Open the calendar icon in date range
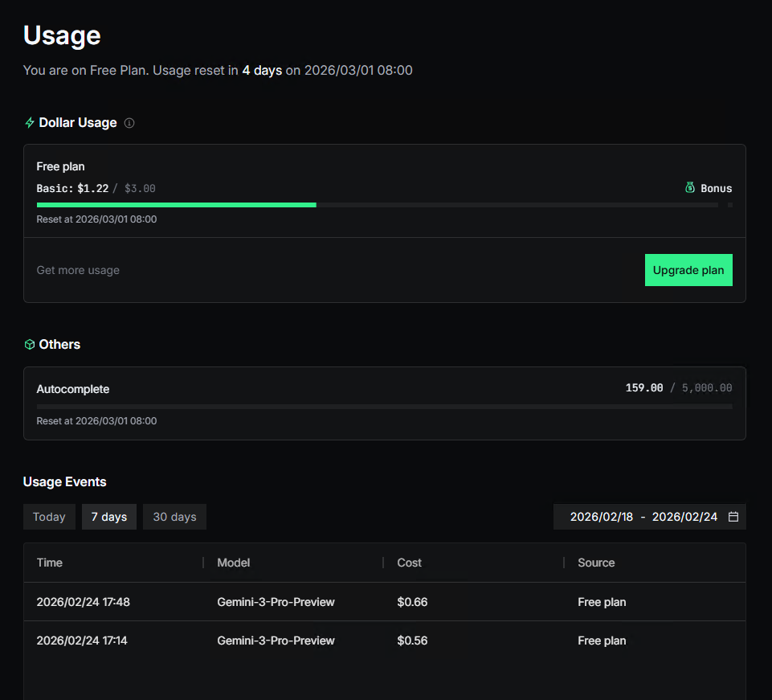Image resolution: width=772 pixels, height=700 pixels. (733, 517)
